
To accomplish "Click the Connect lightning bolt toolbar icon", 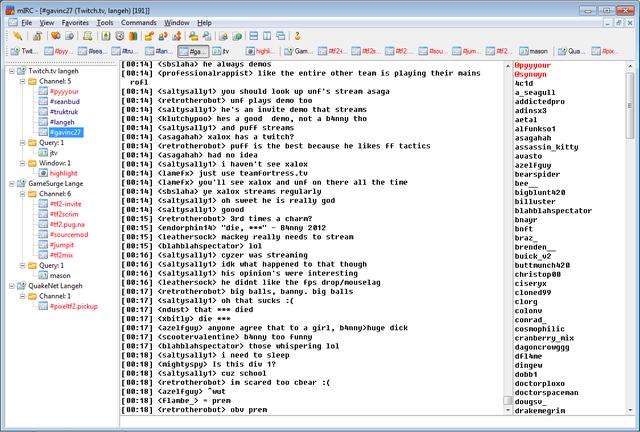I will (18, 35).
